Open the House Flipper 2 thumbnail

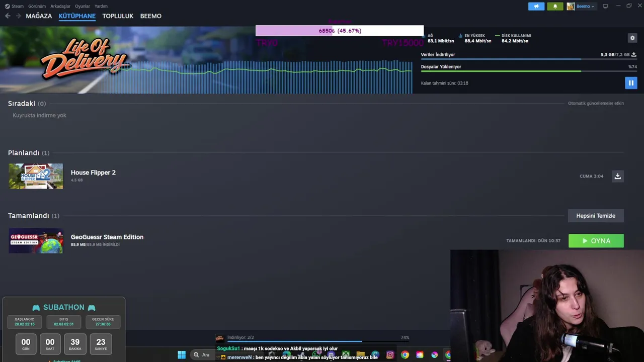(x=36, y=176)
